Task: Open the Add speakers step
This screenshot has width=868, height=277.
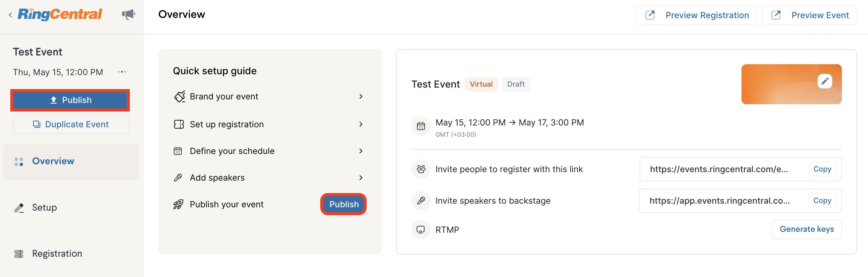Action: [268, 178]
